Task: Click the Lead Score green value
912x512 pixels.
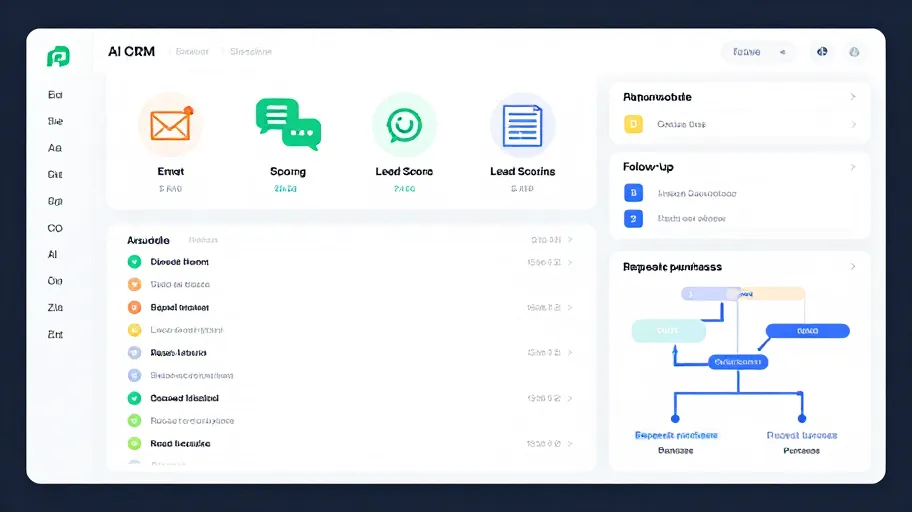Action: tap(404, 189)
